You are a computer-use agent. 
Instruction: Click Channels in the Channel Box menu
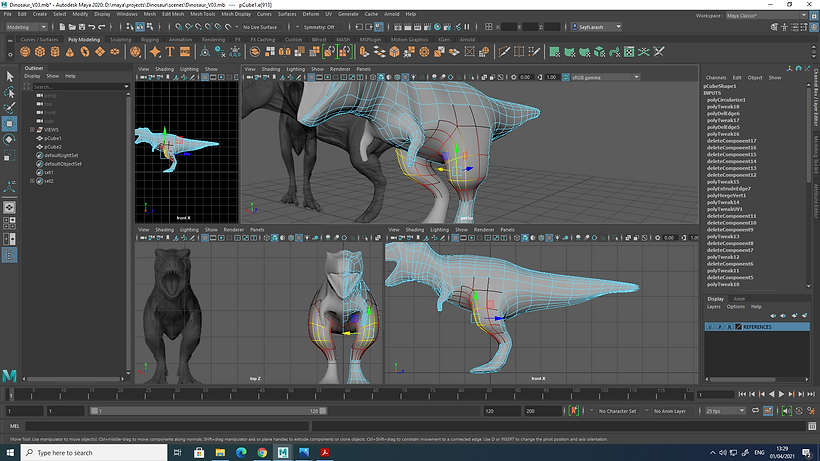(x=716, y=78)
